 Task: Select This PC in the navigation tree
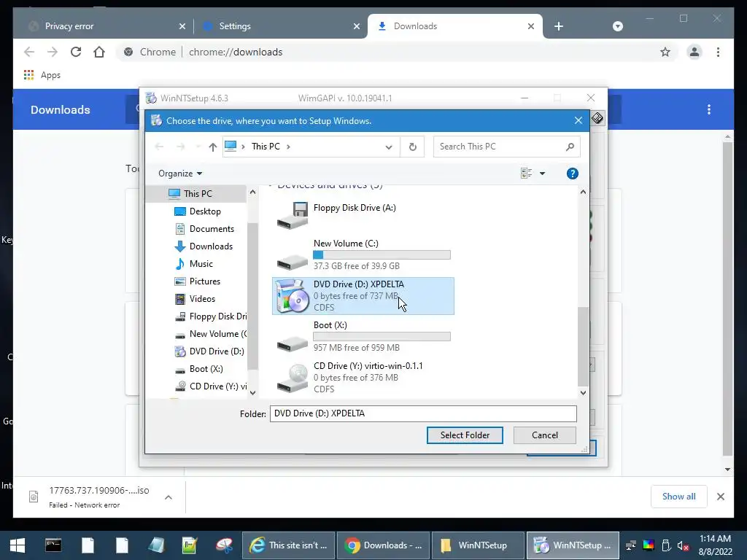pyautogui.click(x=198, y=194)
